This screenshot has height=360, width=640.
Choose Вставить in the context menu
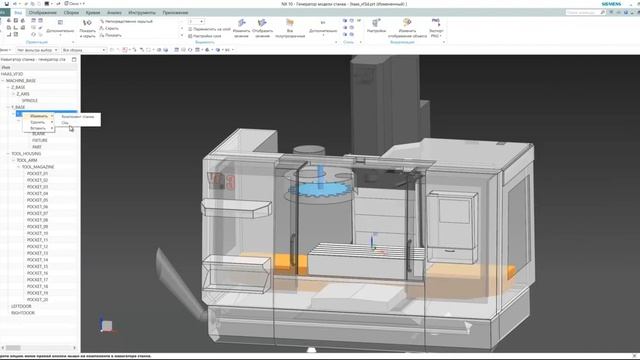[x=39, y=128]
